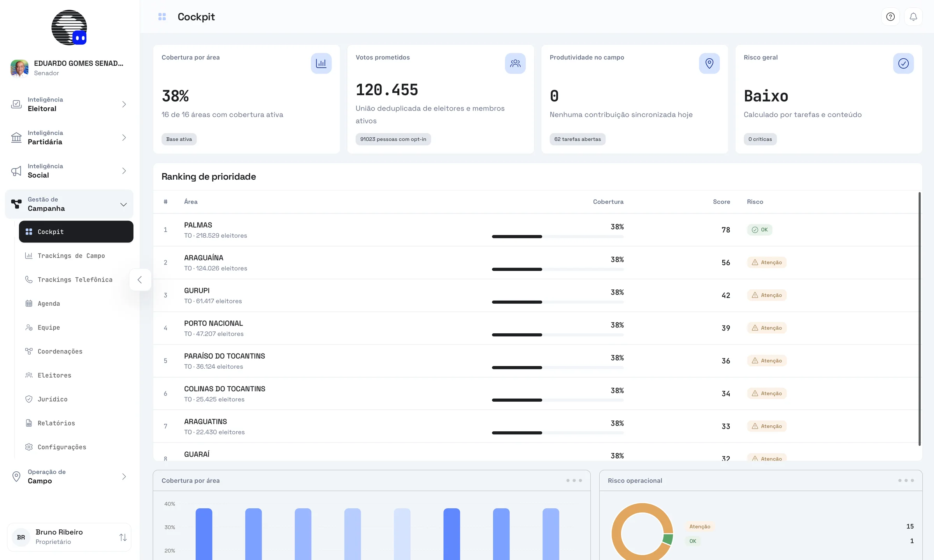934x560 pixels.
Task: Click the ranking table vertical scrollbar
Action: coord(920,319)
